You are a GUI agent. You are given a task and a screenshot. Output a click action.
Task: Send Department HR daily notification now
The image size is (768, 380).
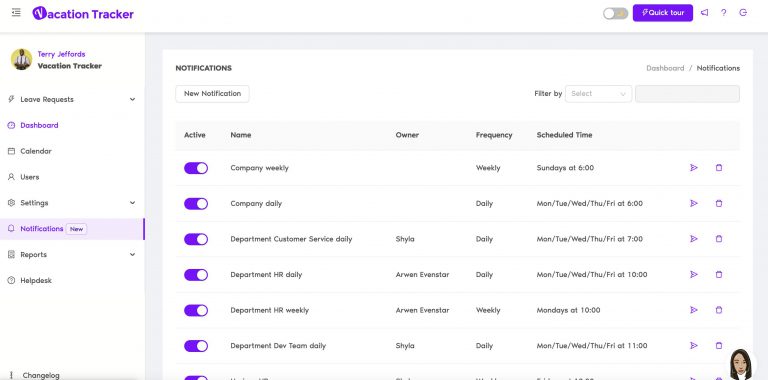click(x=694, y=274)
